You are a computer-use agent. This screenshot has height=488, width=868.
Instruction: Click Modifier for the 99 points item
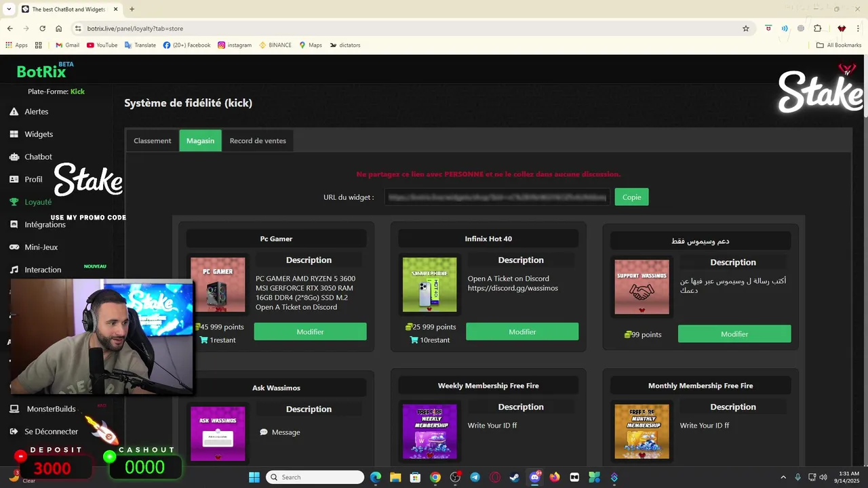tap(734, 334)
